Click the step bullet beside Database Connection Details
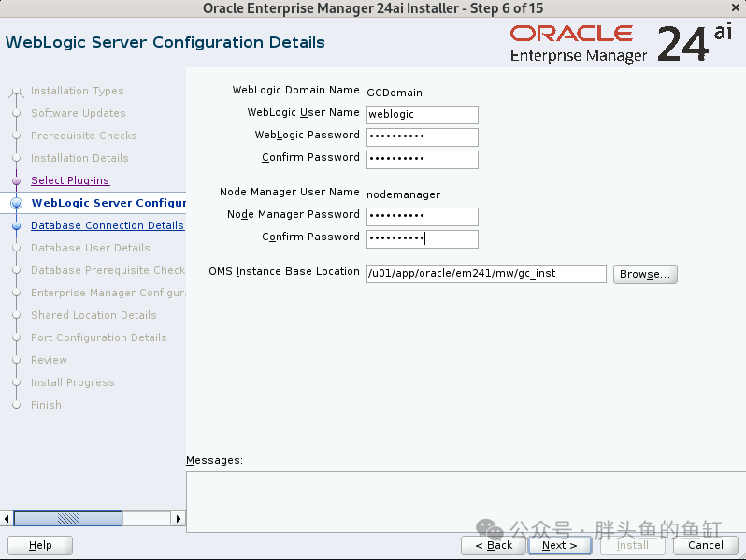Image resolution: width=746 pixels, height=560 pixels. pos(16,225)
